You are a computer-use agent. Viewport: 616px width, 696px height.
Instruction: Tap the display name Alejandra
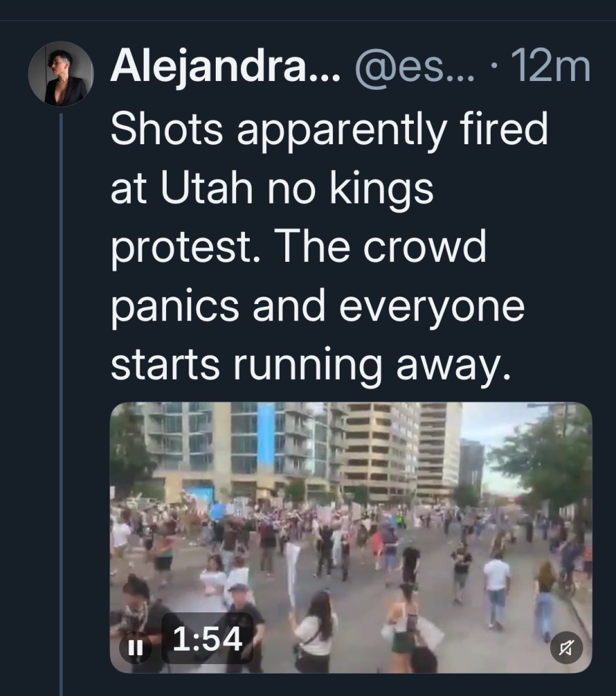(x=224, y=67)
